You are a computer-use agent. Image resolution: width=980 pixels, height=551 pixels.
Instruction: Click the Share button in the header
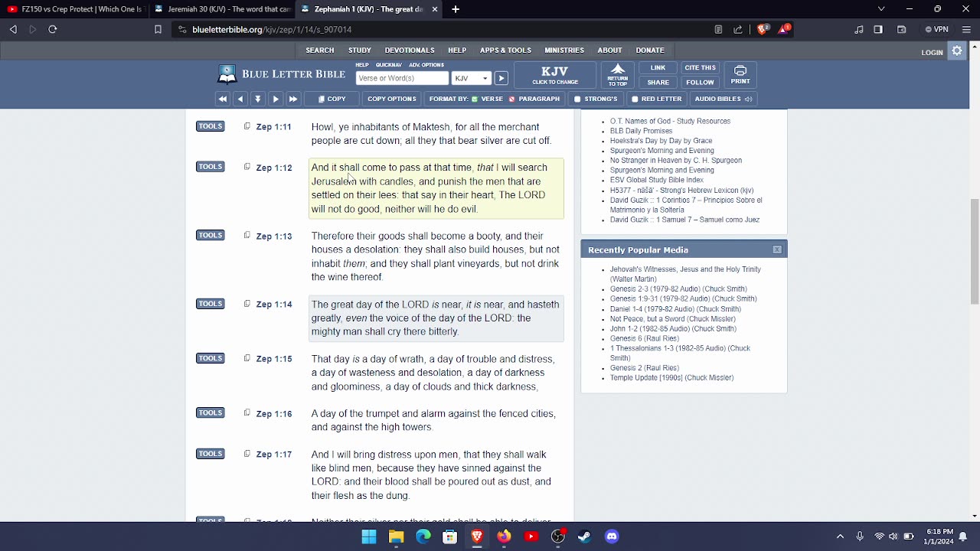pyautogui.click(x=658, y=82)
